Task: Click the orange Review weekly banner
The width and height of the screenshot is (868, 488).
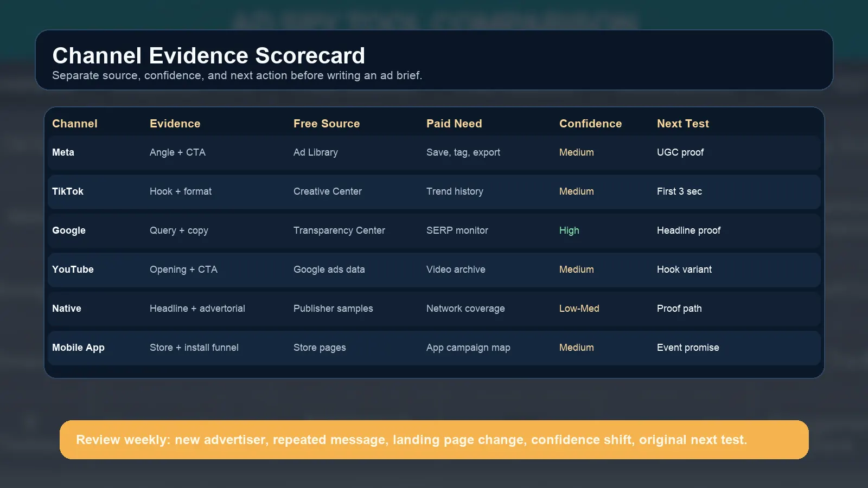Action: click(x=434, y=440)
